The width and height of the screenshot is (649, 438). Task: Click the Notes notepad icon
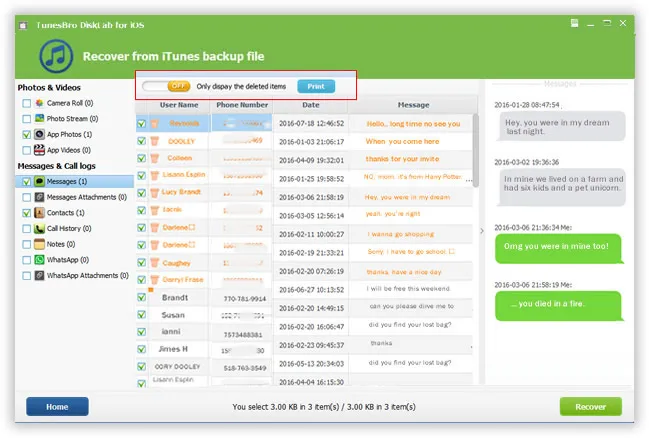click(39, 244)
